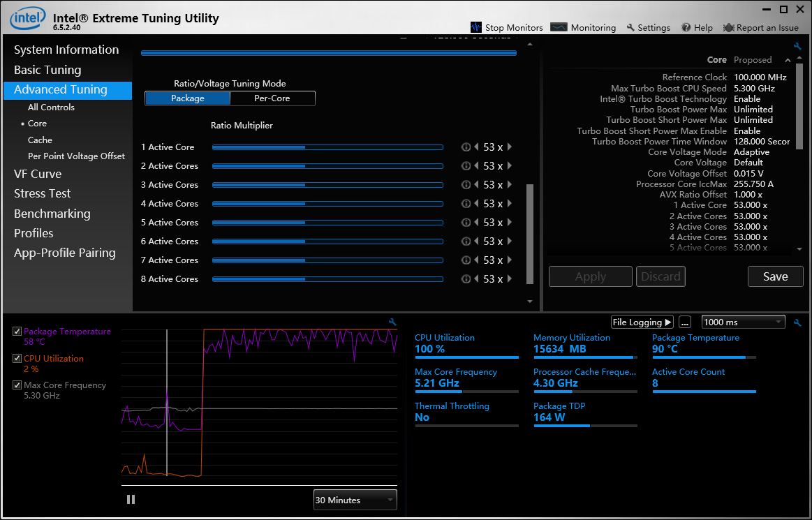Click info icon for 1 Active Core

pos(466,147)
